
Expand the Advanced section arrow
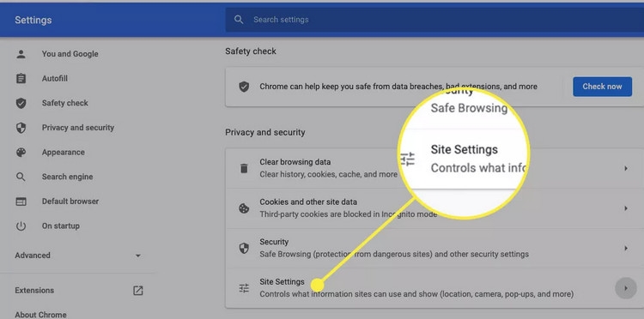click(x=138, y=256)
